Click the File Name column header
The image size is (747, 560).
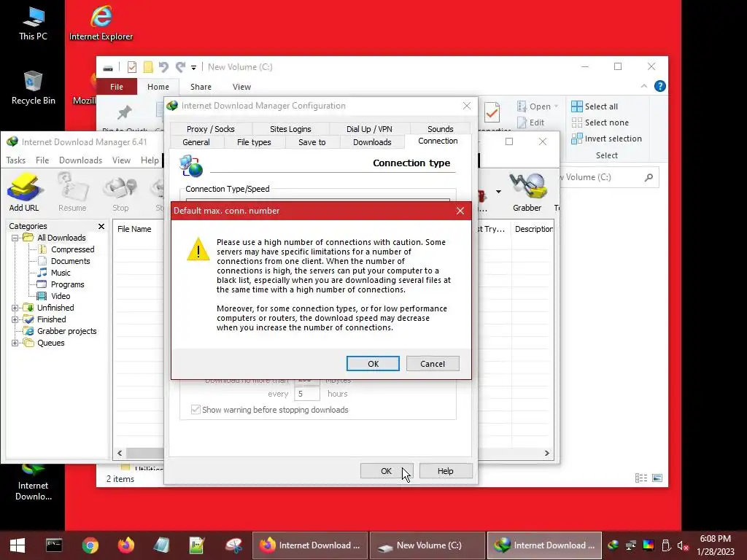[x=134, y=229]
